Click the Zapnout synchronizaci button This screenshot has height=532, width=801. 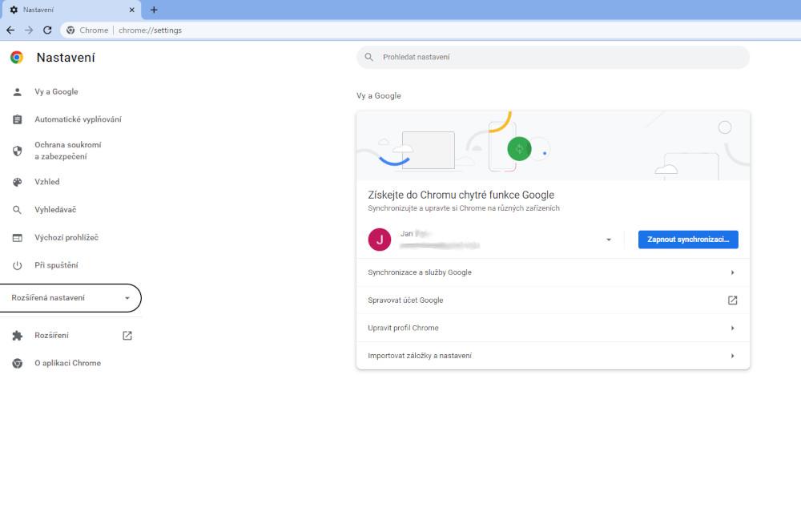coord(688,240)
